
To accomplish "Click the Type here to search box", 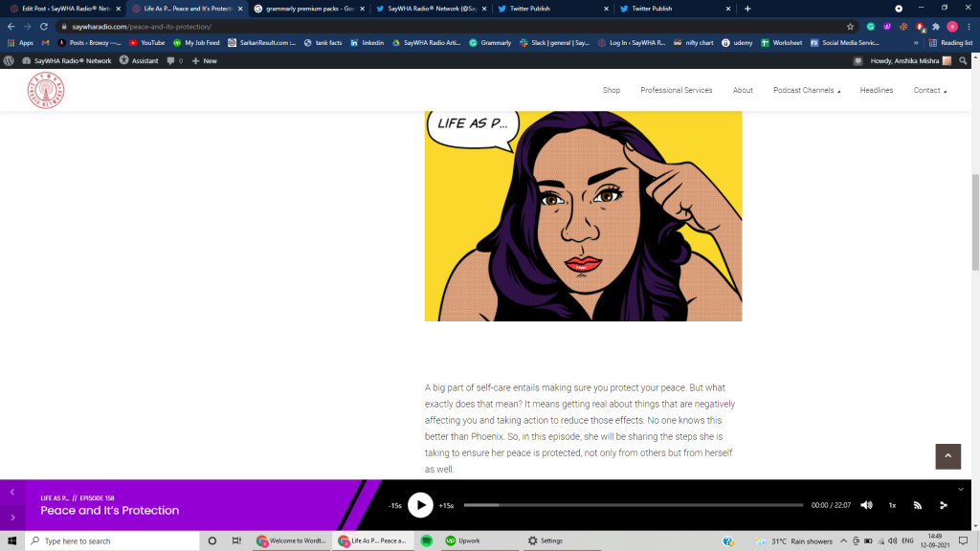I will click(x=113, y=541).
